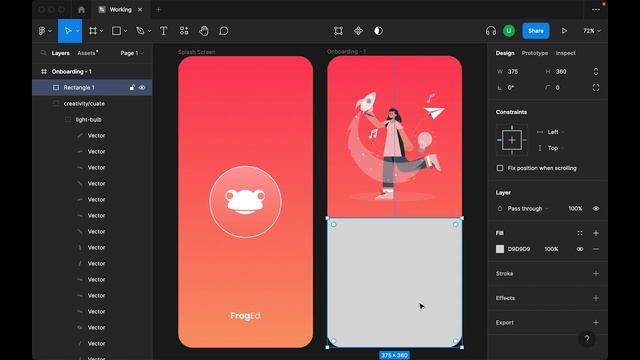Select the Move tool
Screen dimensions: 640x360
tap(68, 31)
